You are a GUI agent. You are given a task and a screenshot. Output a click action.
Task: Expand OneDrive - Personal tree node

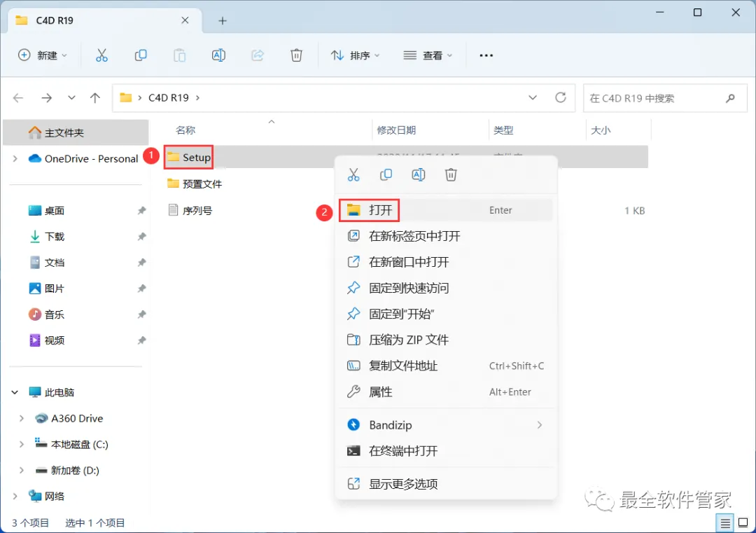(15, 159)
